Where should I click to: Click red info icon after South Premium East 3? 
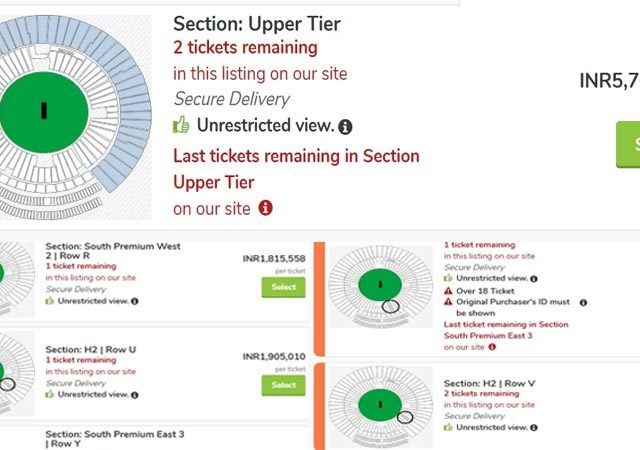coord(492,347)
